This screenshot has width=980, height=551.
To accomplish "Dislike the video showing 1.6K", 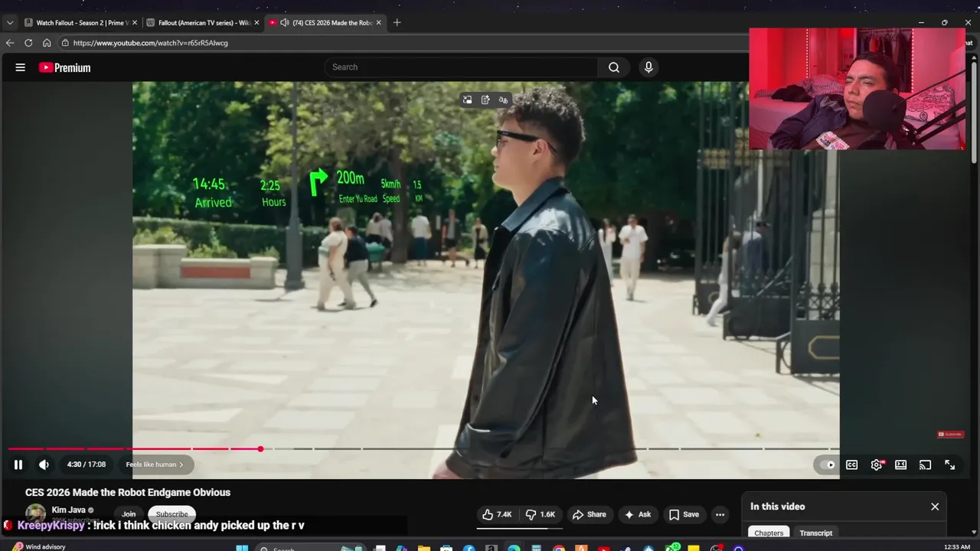I will [541, 514].
